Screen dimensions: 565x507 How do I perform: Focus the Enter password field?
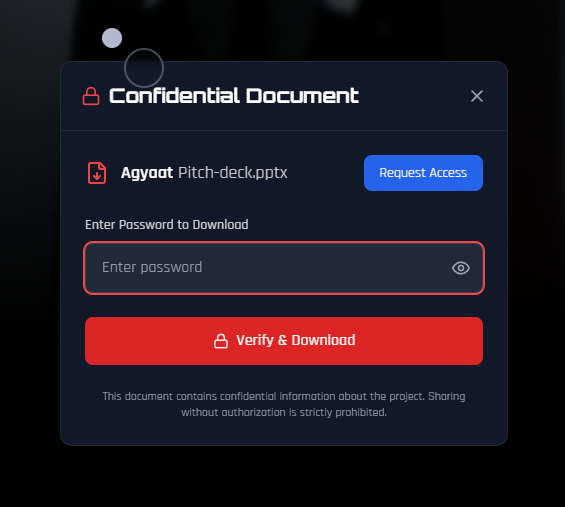[284, 268]
